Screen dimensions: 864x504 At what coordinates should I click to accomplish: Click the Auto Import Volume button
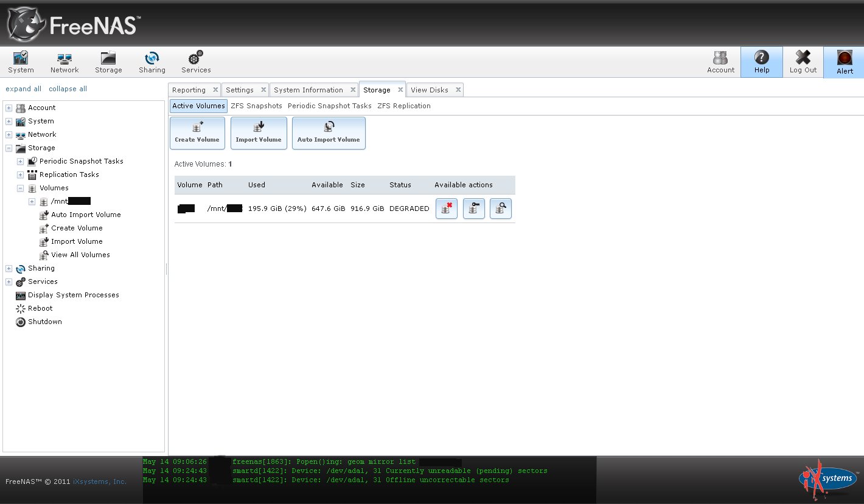pos(329,133)
